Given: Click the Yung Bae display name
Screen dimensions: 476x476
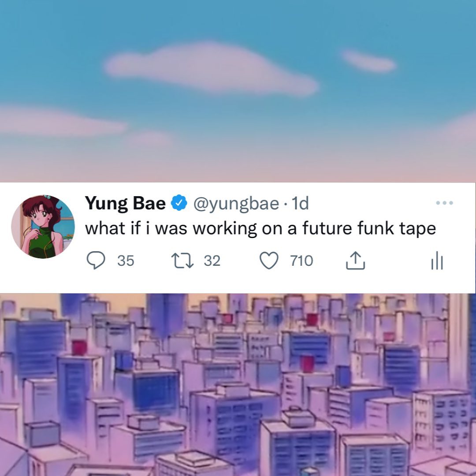Looking at the screenshot, I should point(125,203).
